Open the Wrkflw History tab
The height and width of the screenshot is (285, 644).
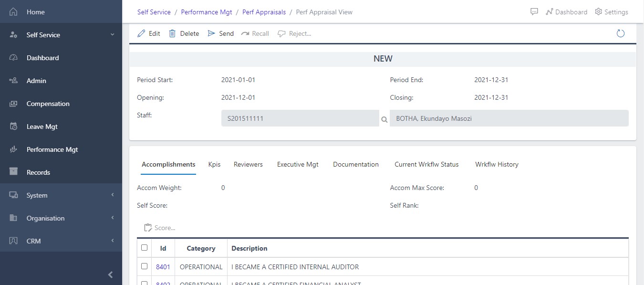pos(497,164)
